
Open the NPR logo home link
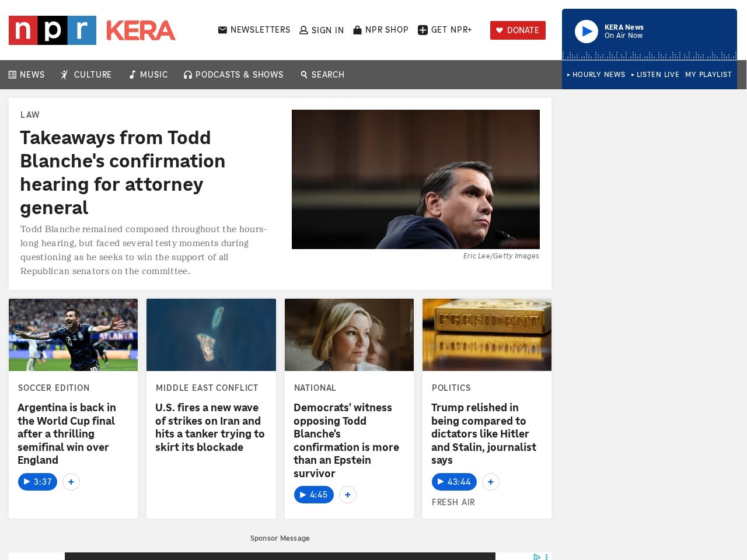click(53, 30)
